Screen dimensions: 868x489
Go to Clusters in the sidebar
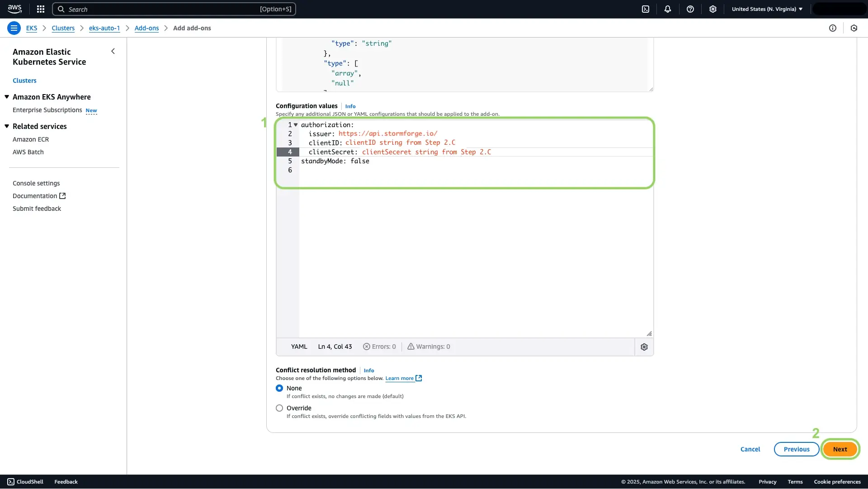24,81
